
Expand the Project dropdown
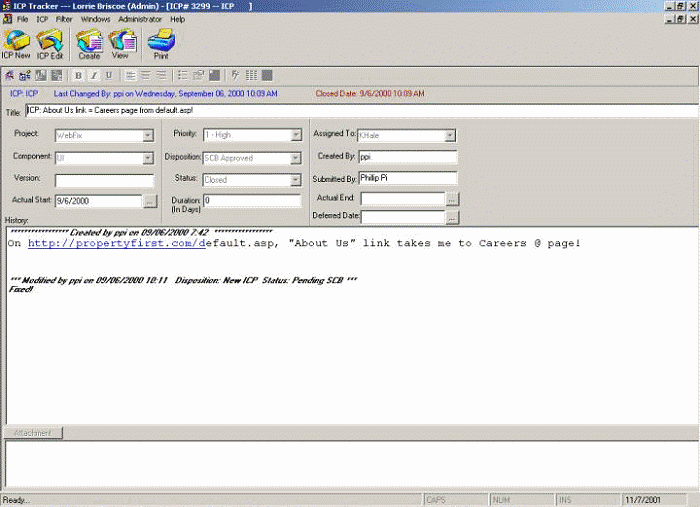click(148, 135)
